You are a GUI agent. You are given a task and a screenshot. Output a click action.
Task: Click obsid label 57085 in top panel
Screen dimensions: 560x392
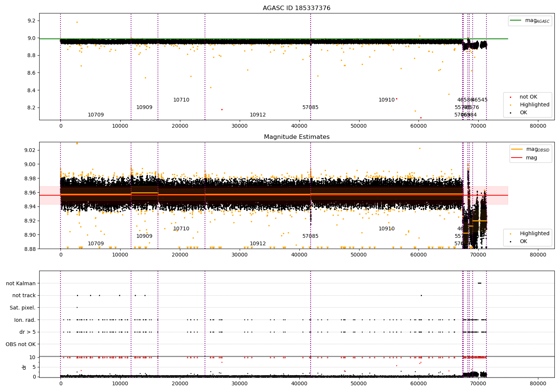click(x=311, y=108)
